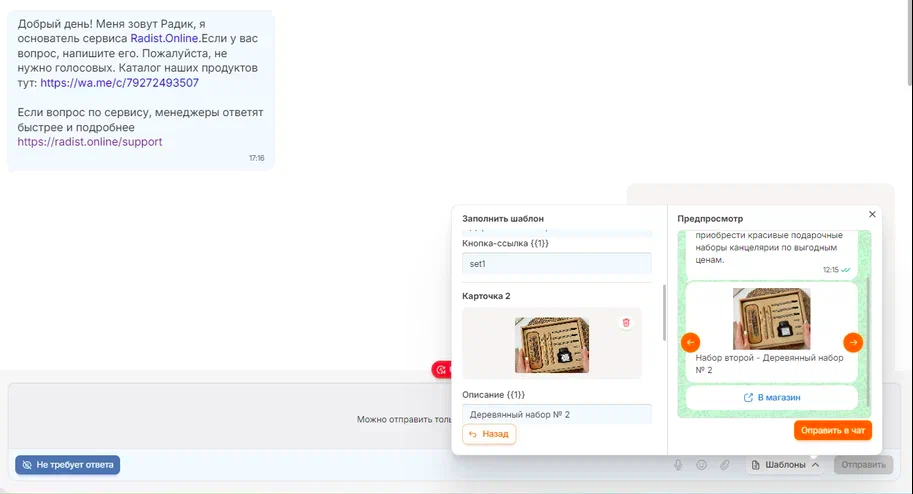Click the Описание field 'Деревянный набор № 2'
The image size is (913, 494).
[x=556, y=414]
